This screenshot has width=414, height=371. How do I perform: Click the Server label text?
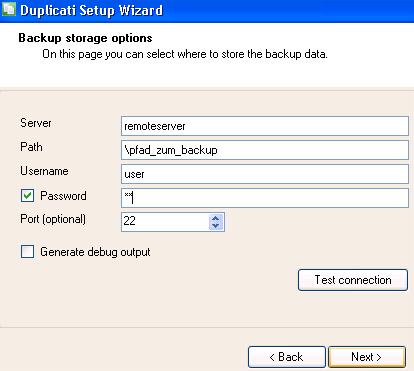pos(36,123)
